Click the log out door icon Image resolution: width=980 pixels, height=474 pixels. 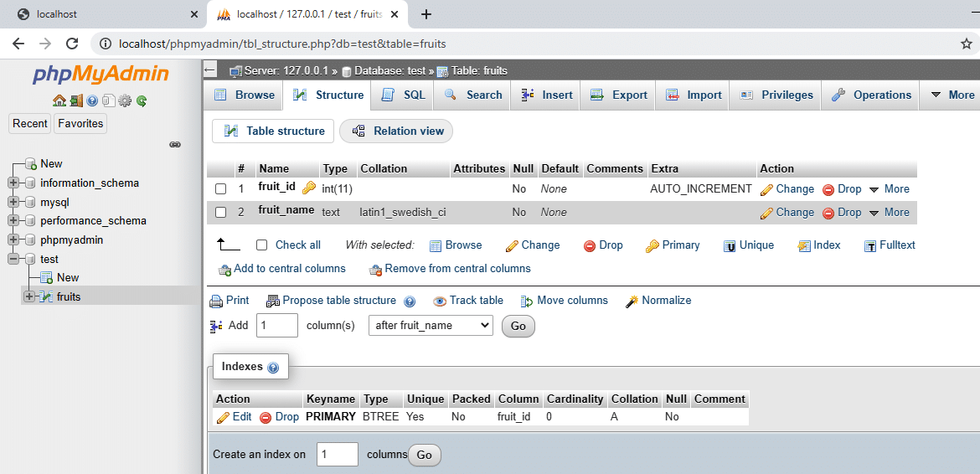point(75,100)
